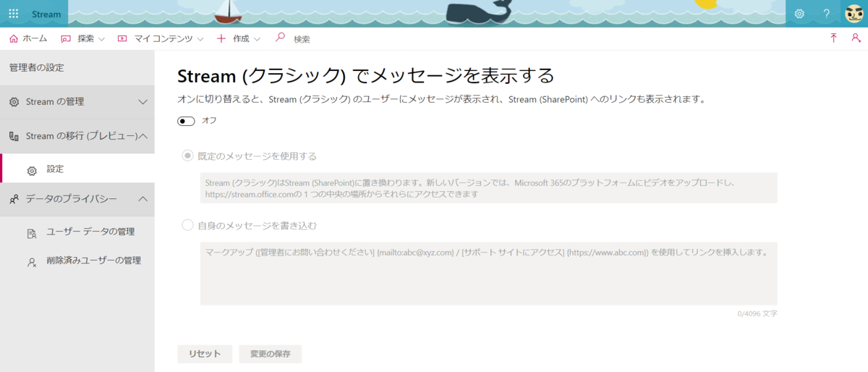Click the Stream title in header
Image resolution: width=868 pixels, height=372 pixels.
pyautogui.click(x=46, y=14)
